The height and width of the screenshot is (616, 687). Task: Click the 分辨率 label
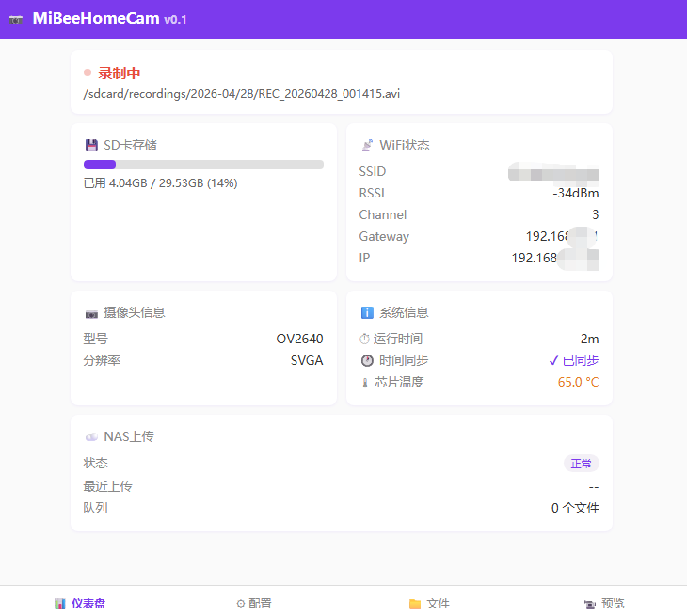tap(102, 360)
